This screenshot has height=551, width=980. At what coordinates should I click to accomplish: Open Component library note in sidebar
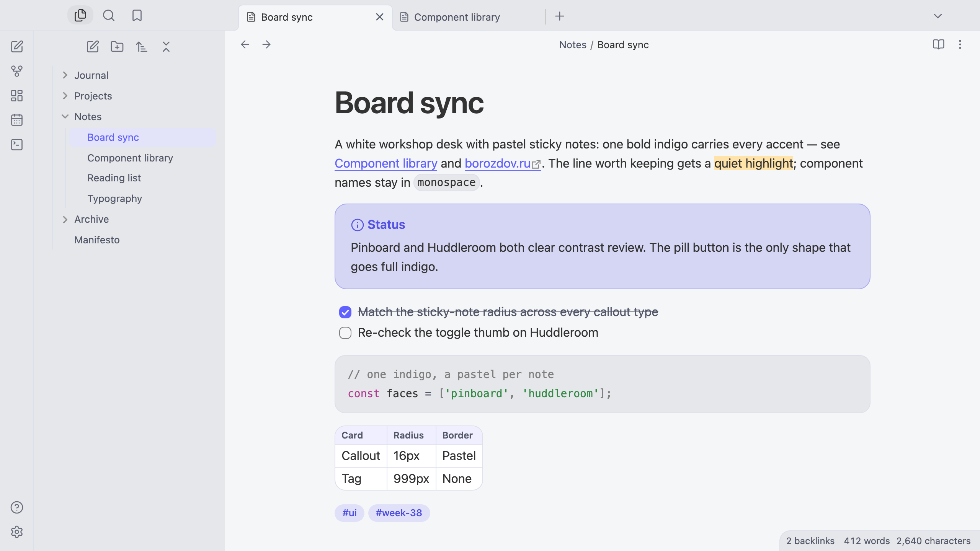(x=142, y=158)
